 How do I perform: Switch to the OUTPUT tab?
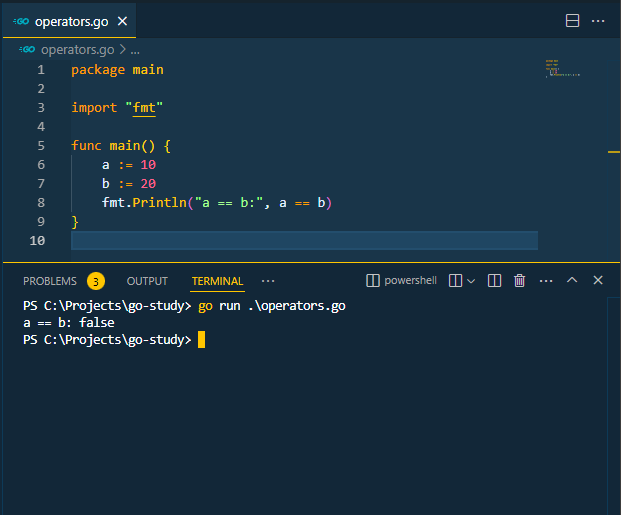tap(147, 281)
